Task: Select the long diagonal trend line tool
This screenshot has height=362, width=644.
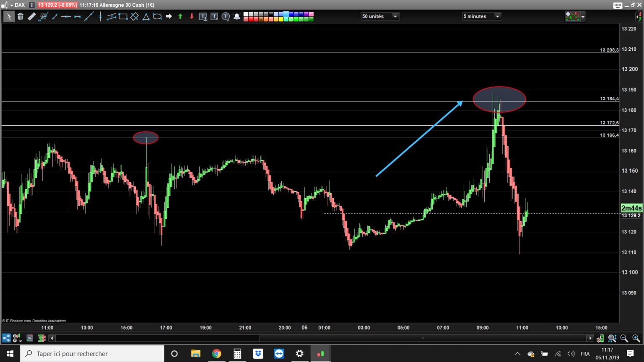Action: click(x=88, y=16)
